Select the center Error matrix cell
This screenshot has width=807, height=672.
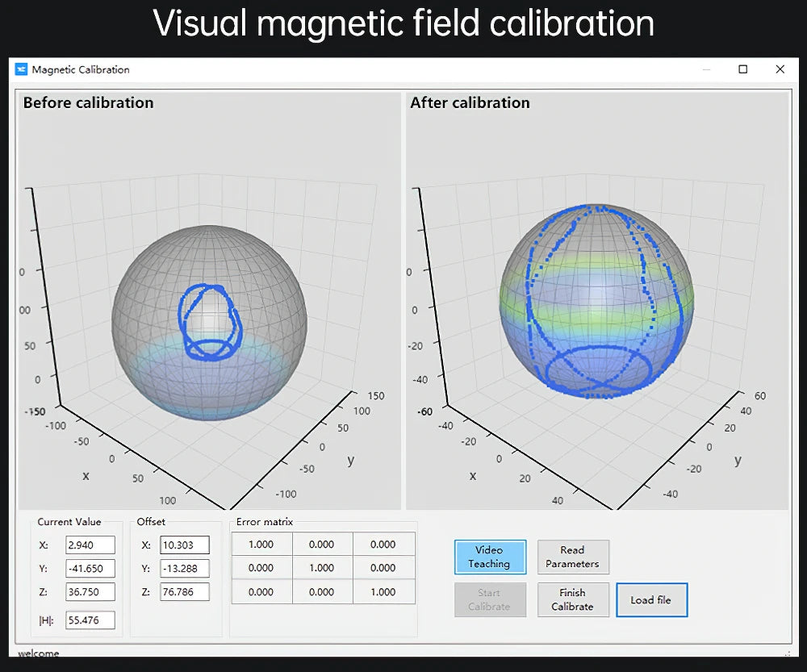[x=322, y=568]
